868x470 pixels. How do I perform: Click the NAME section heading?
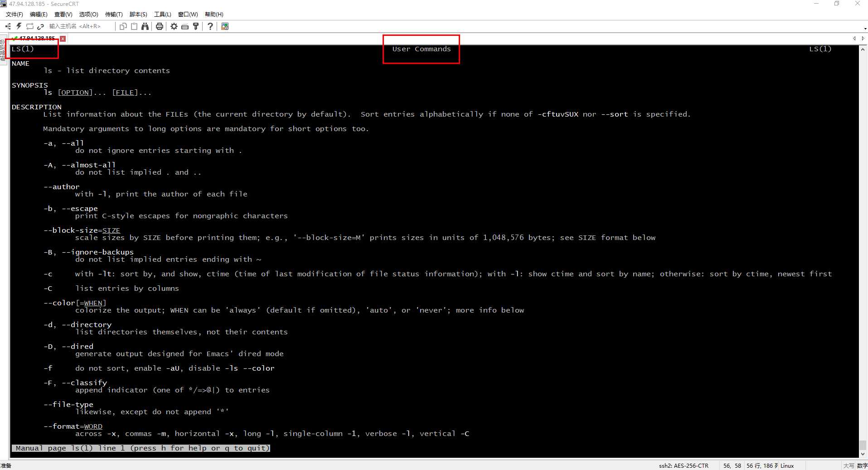[x=20, y=64]
